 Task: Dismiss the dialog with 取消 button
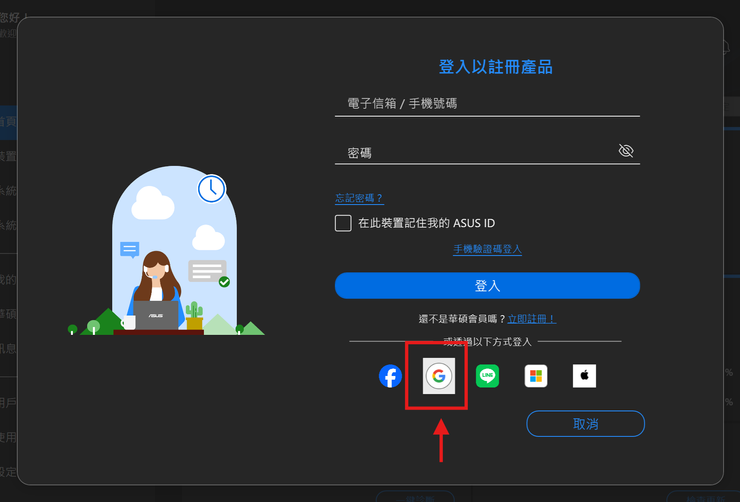pyautogui.click(x=585, y=424)
